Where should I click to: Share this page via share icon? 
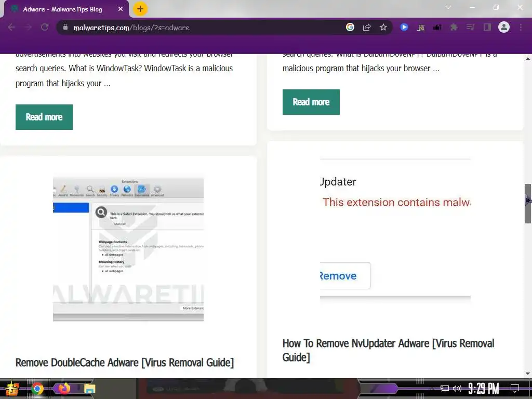click(x=367, y=28)
